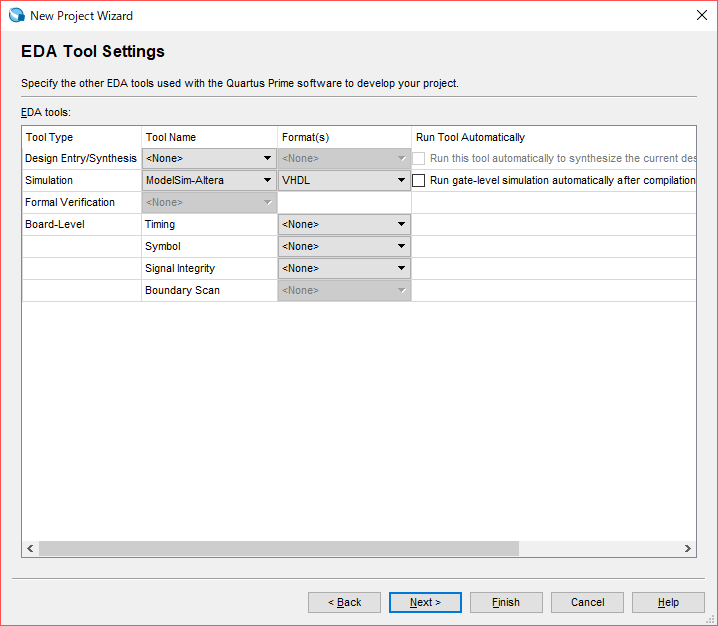718x626 pixels.
Task: Expand Board-Level Timing format dropdown
Action: coord(344,225)
